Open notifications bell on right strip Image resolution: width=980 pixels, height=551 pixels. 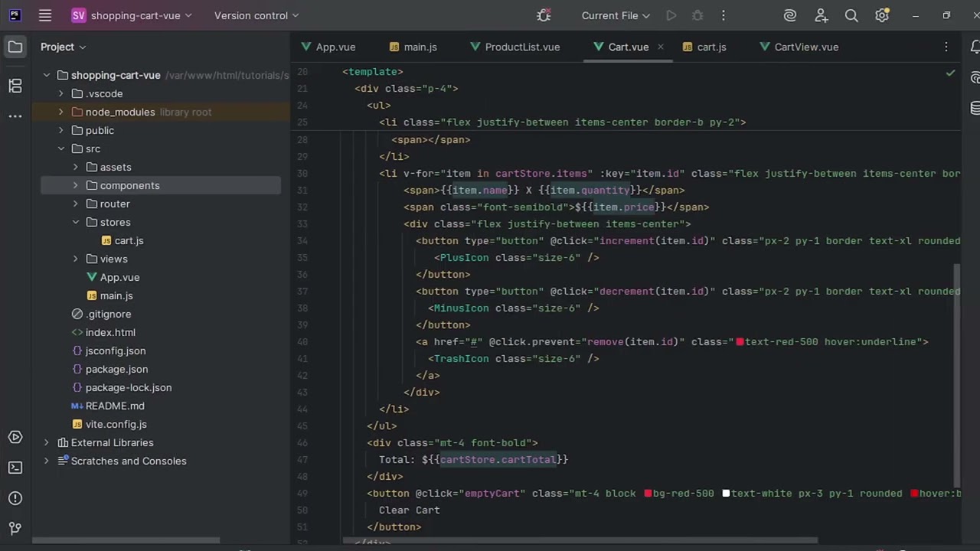pyautogui.click(x=975, y=47)
